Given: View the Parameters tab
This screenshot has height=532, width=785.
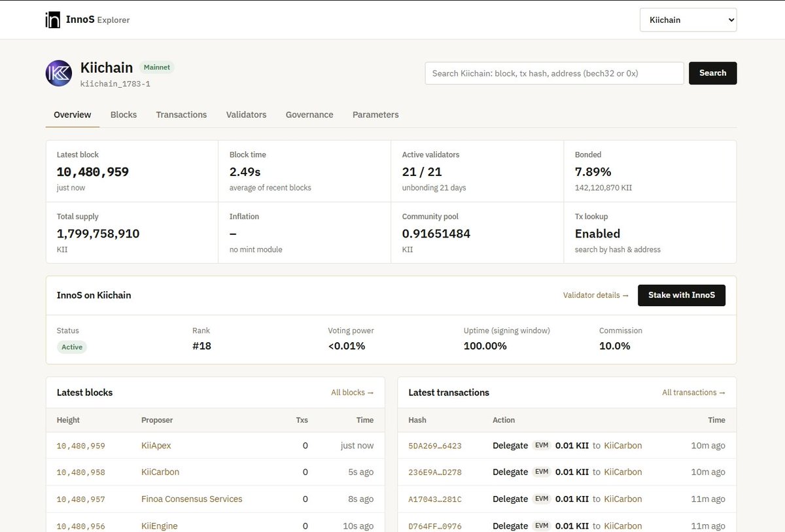Looking at the screenshot, I should pos(375,115).
